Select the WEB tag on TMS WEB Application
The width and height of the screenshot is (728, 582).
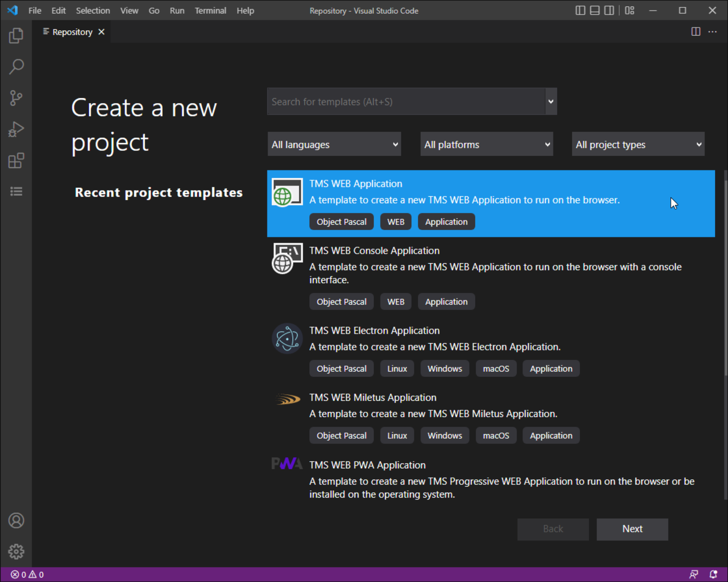point(396,222)
